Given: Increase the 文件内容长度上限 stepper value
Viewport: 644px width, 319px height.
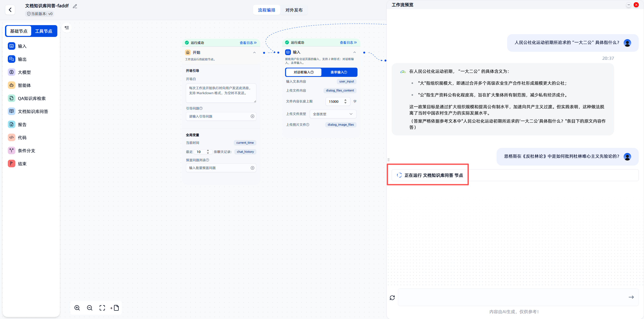Looking at the screenshot, I should pos(345,100).
